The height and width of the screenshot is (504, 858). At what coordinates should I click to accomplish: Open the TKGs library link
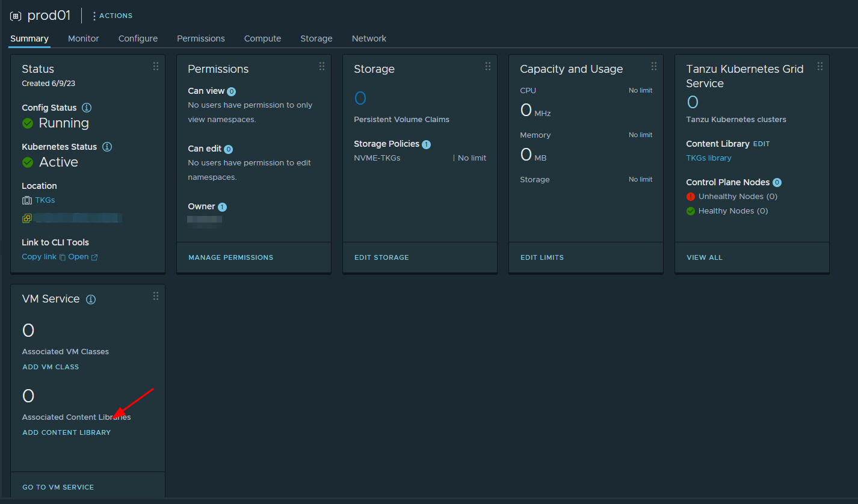tap(709, 158)
